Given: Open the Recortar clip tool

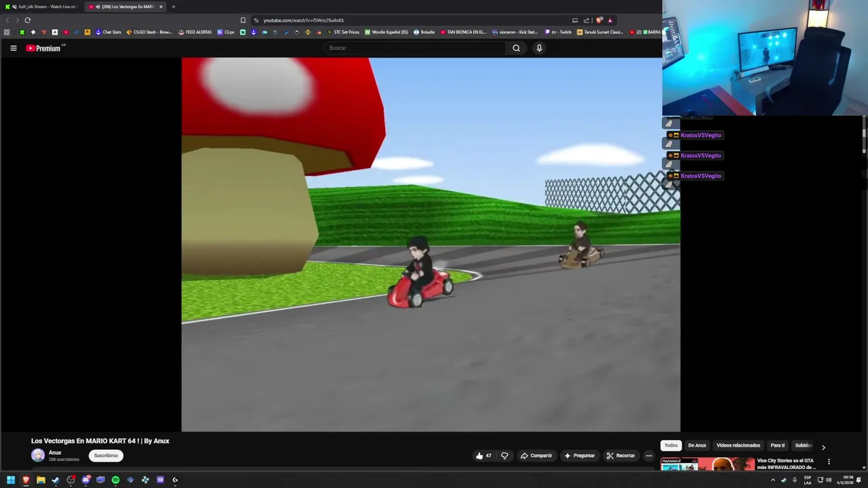Looking at the screenshot, I should coord(620,455).
